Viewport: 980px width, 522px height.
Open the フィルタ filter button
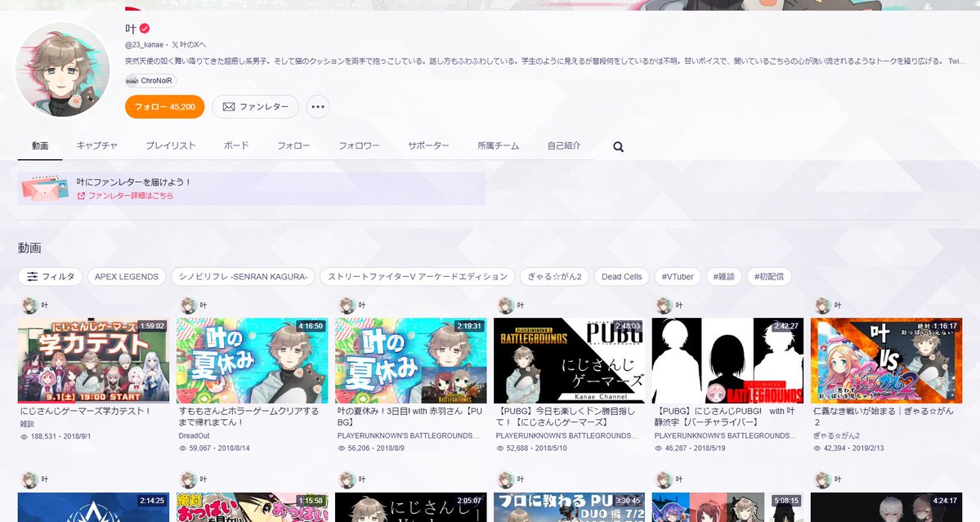pos(50,277)
